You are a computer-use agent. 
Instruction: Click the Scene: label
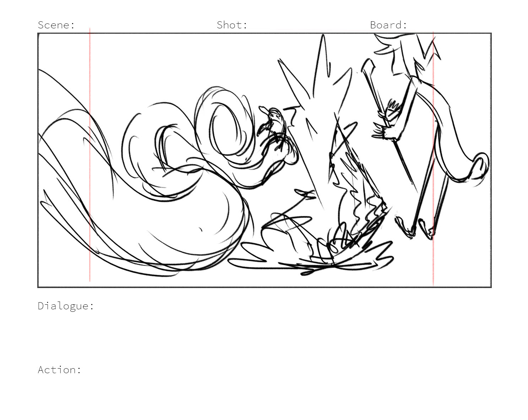[x=56, y=25]
